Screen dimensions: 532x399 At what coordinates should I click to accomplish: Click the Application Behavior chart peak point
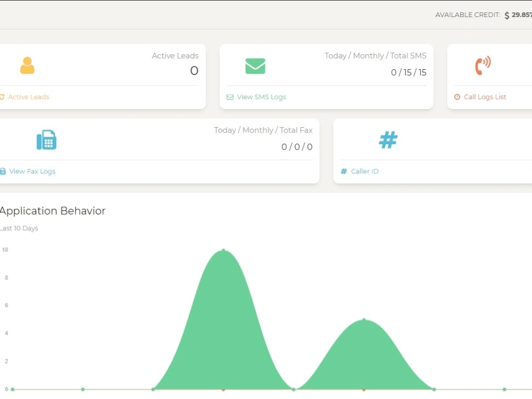pos(223,250)
